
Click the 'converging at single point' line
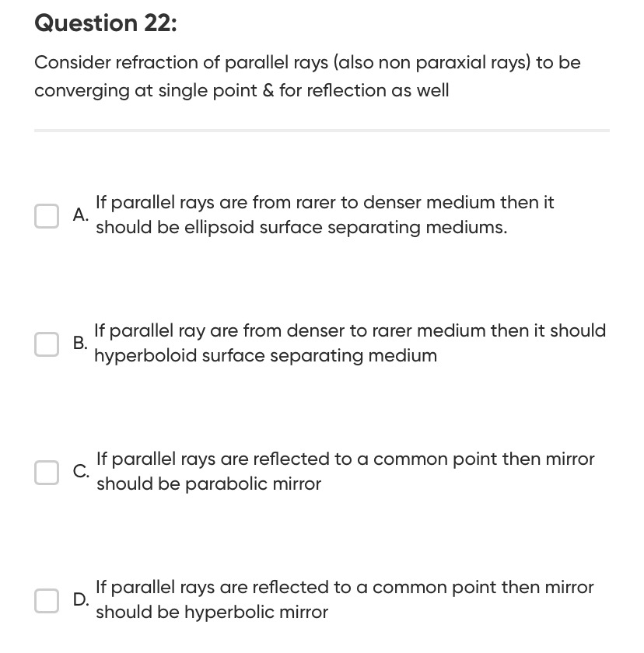point(242,91)
